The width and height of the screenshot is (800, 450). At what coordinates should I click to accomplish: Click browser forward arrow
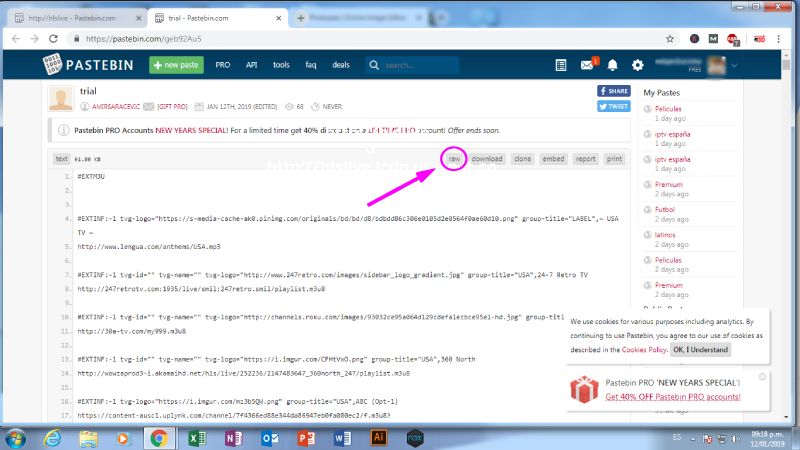[x=34, y=39]
